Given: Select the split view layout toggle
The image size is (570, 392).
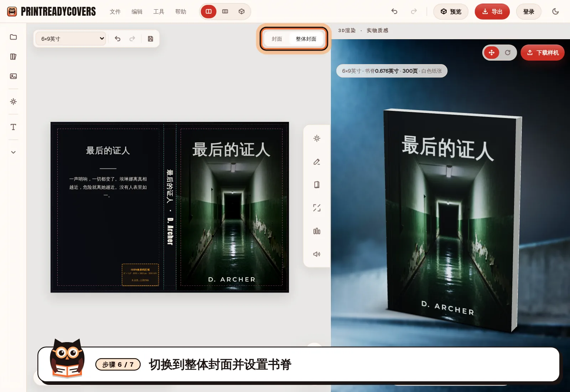Looking at the screenshot, I should [209, 11].
